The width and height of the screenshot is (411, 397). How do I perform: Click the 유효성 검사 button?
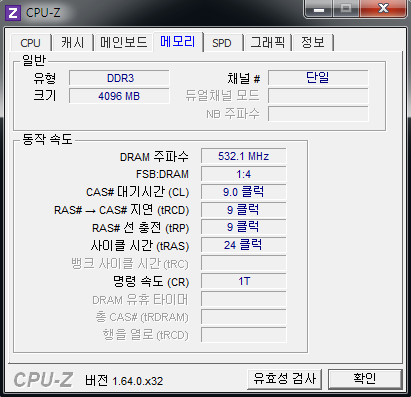coord(284,379)
